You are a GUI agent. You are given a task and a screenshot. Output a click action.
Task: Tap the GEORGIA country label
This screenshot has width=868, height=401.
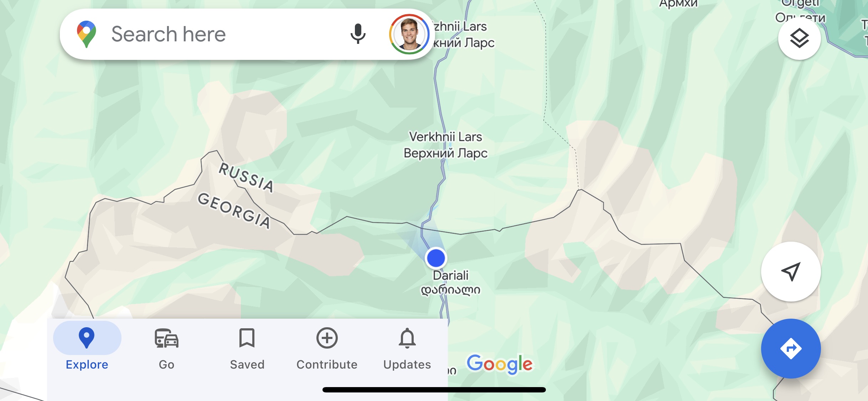(234, 210)
